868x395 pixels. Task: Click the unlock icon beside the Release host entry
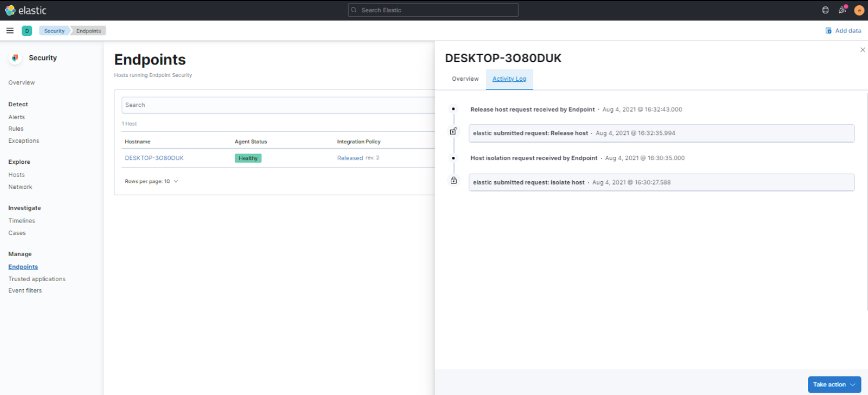[x=453, y=131]
